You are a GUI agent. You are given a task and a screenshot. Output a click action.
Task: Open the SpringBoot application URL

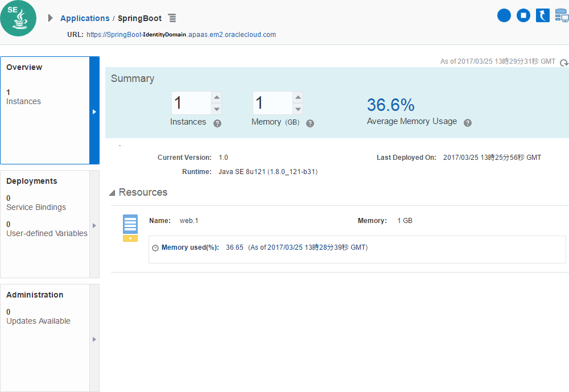pyautogui.click(x=181, y=35)
